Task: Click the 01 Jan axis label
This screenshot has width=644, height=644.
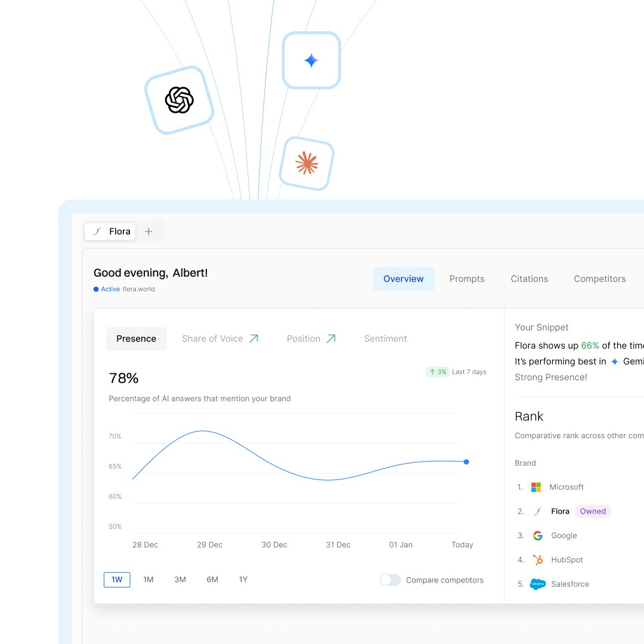Action: tap(401, 544)
